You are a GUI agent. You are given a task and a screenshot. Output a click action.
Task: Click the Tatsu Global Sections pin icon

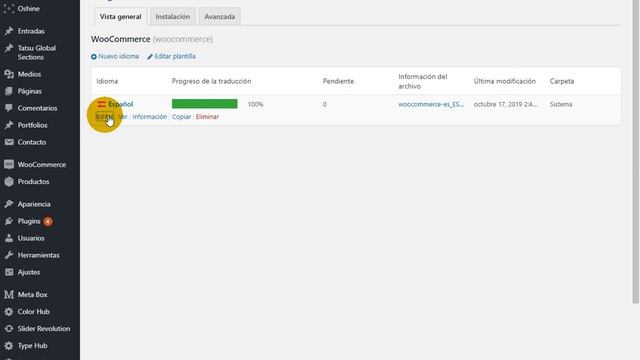(9, 48)
